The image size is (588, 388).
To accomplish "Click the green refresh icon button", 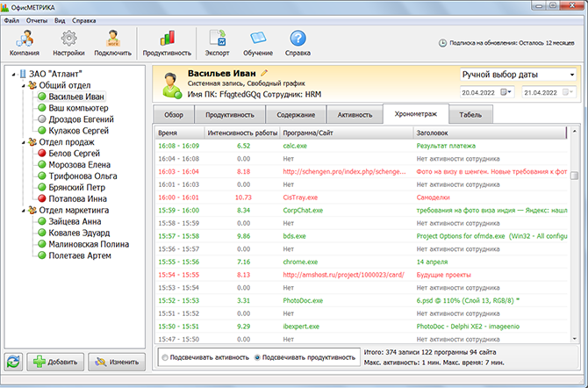I will [13, 361].
